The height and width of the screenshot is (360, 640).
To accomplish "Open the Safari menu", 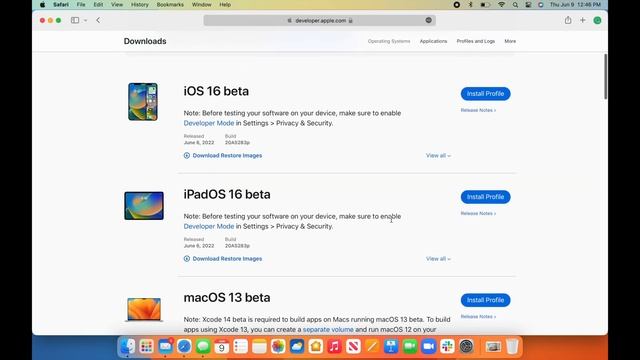I will click(x=61, y=4).
